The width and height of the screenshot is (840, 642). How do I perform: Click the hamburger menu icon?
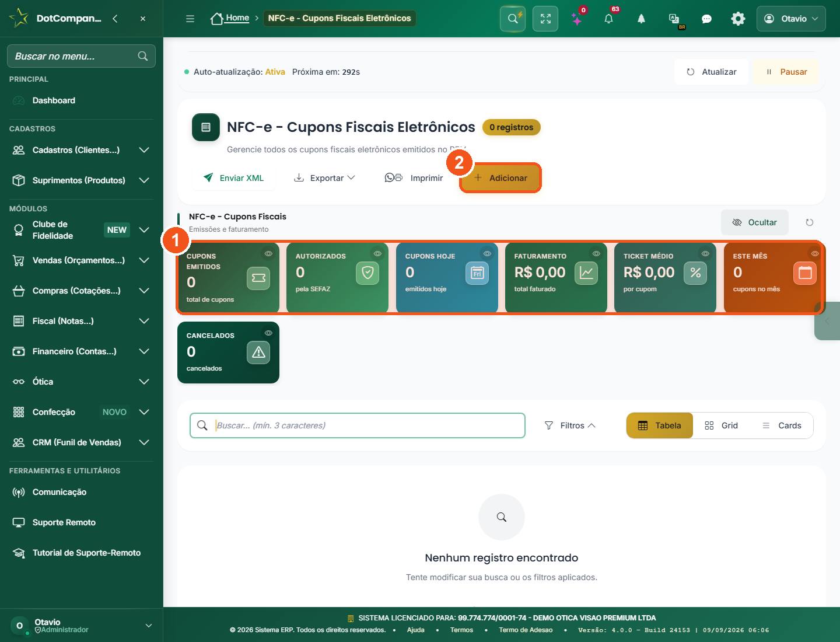[190, 19]
